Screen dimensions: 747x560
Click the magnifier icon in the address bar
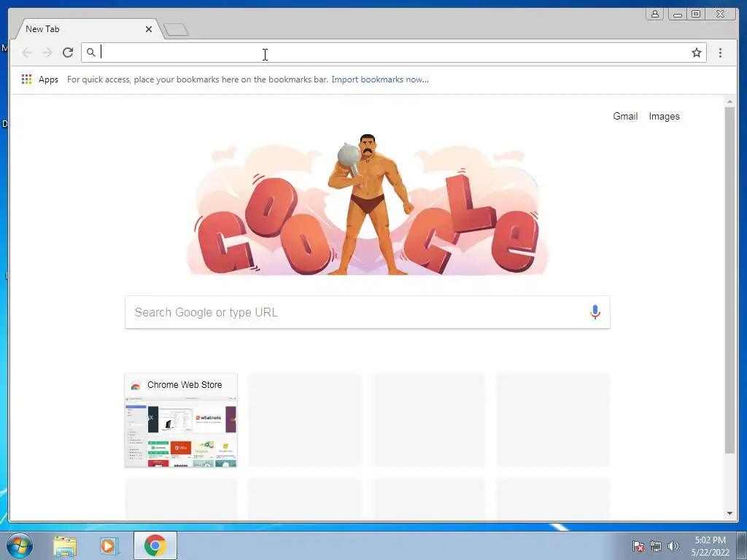coord(91,52)
